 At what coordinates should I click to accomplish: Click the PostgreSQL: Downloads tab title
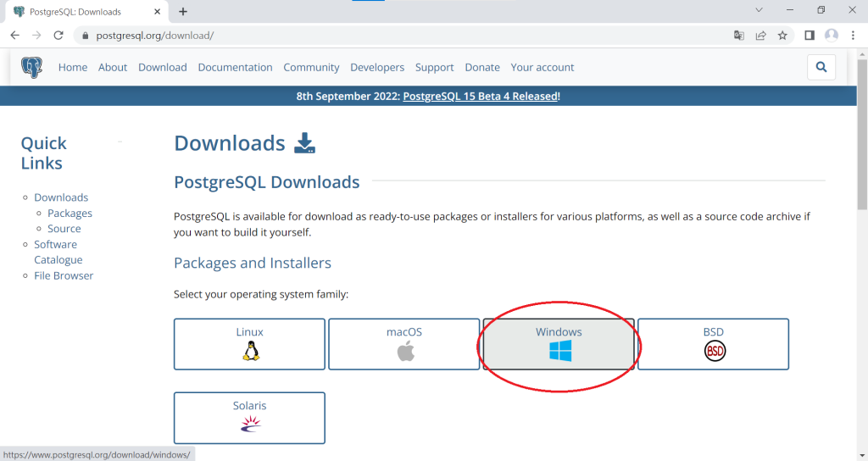(x=75, y=12)
